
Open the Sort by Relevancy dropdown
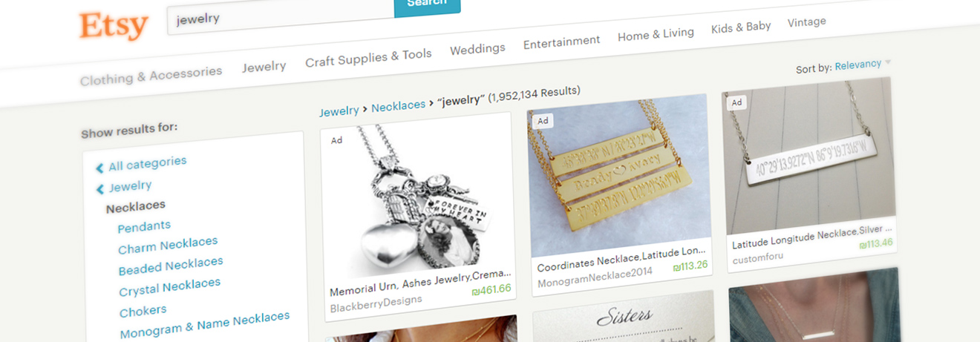tap(857, 65)
